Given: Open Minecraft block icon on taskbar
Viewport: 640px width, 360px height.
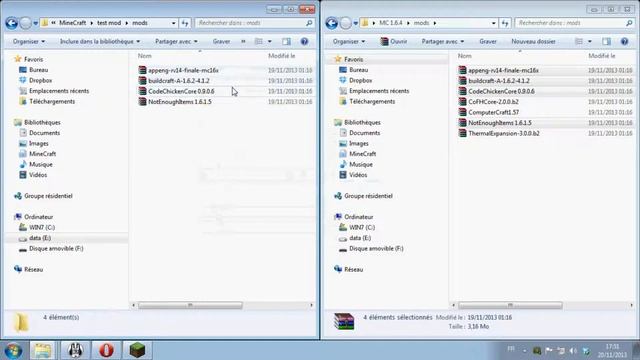Looking at the screenshot, I should (x=138, y=350).
